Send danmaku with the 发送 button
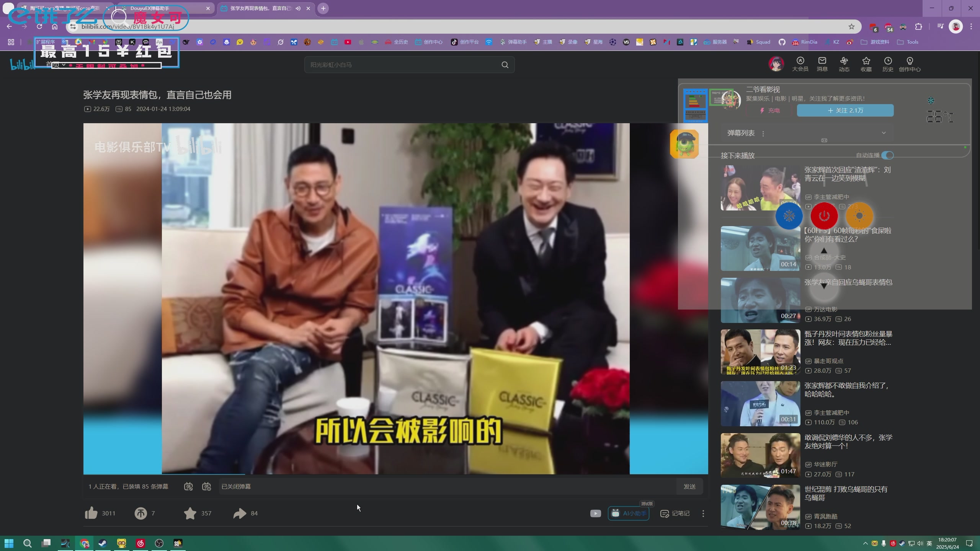The width and height of the screenshot is (980, 551). click(x=689, y=486)
